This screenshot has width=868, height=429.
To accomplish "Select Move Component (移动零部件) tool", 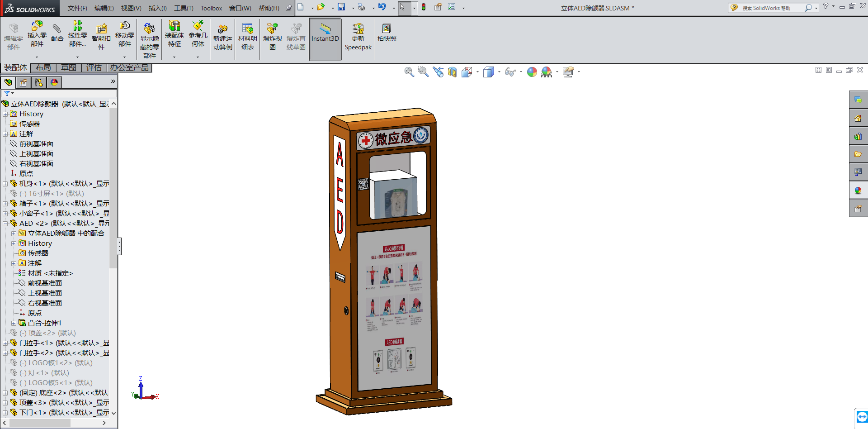I will 125,33.
